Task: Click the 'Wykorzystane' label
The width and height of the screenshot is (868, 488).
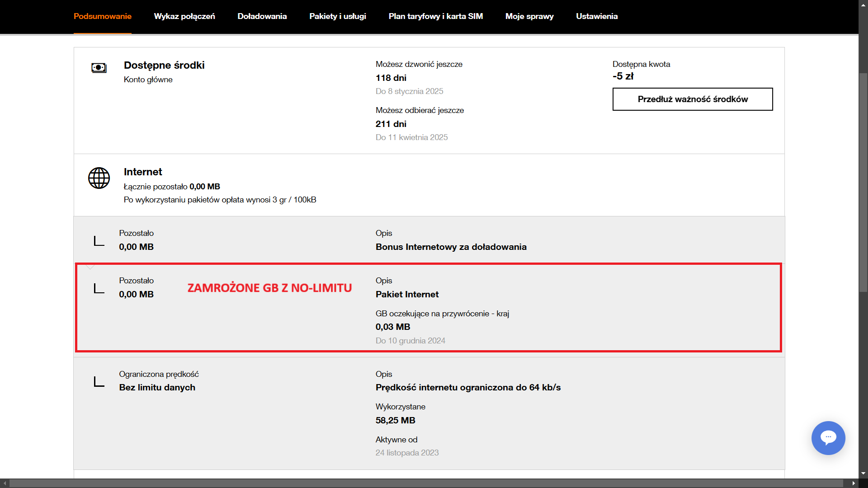Action: [x=401, y=407]
